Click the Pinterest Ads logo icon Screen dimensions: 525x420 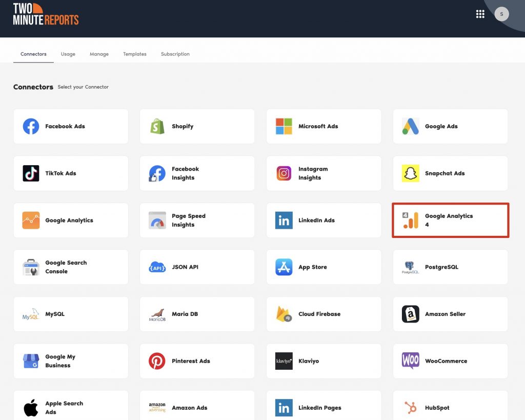(157, 361)
